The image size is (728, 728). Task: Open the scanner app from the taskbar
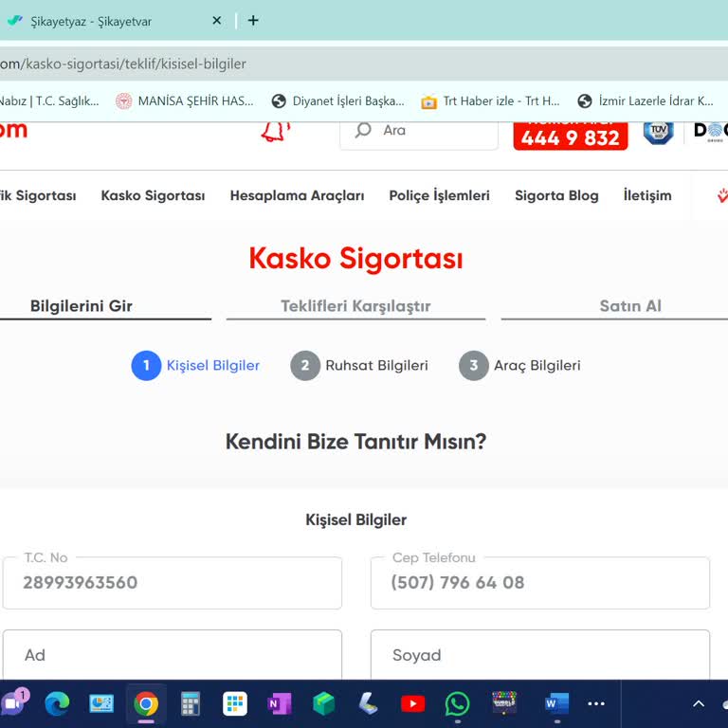click(368, 704)
